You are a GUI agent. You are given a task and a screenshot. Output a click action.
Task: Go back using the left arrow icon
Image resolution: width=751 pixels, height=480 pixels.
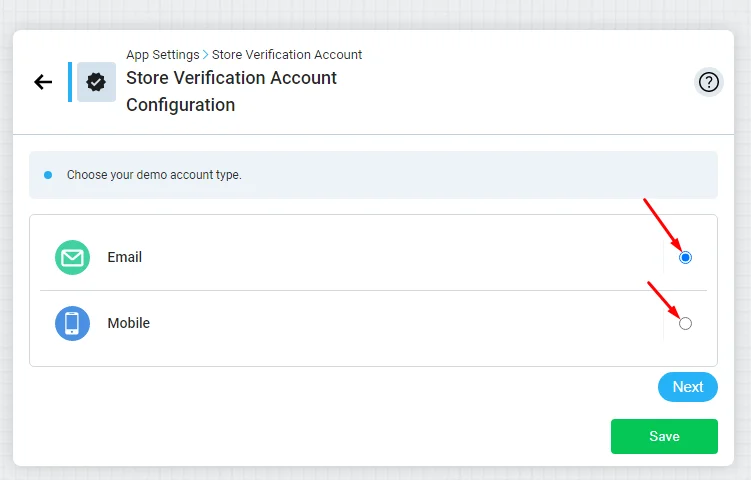tap(43, 82)
